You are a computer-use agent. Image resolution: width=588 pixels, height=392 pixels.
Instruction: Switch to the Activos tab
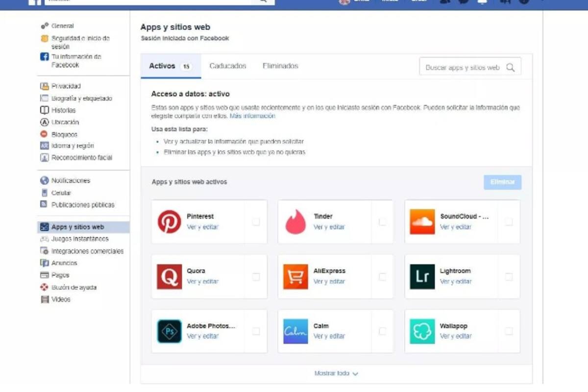(171, 66)
